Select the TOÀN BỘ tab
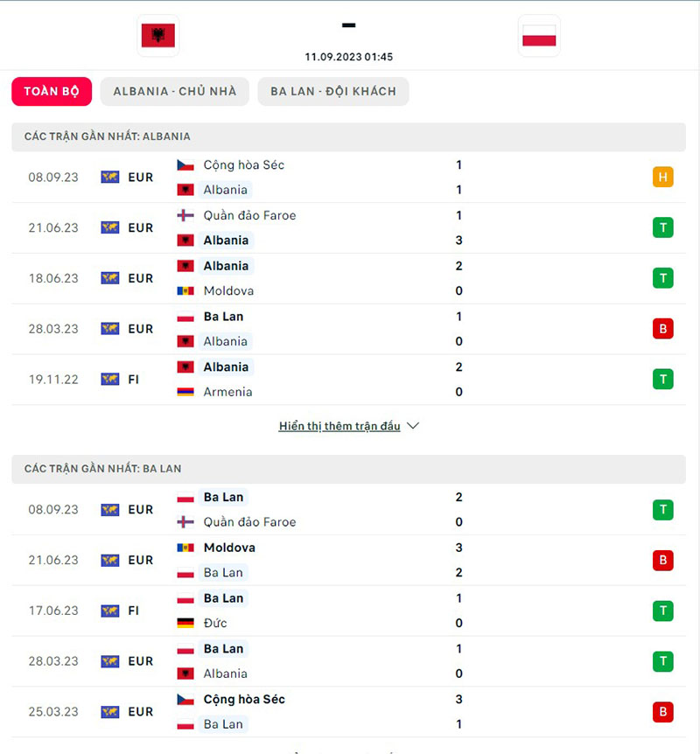Viewport: 700px width, 754px height. click(x=51, y=91)
